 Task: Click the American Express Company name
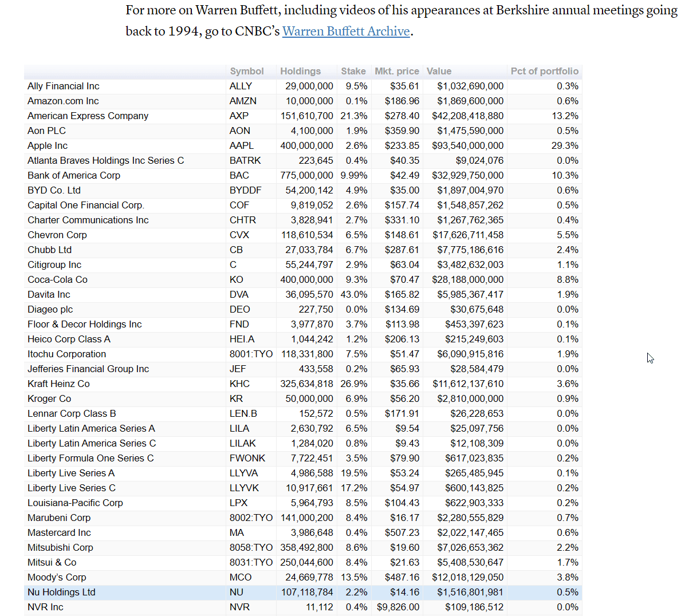click(x=88, y=116)
